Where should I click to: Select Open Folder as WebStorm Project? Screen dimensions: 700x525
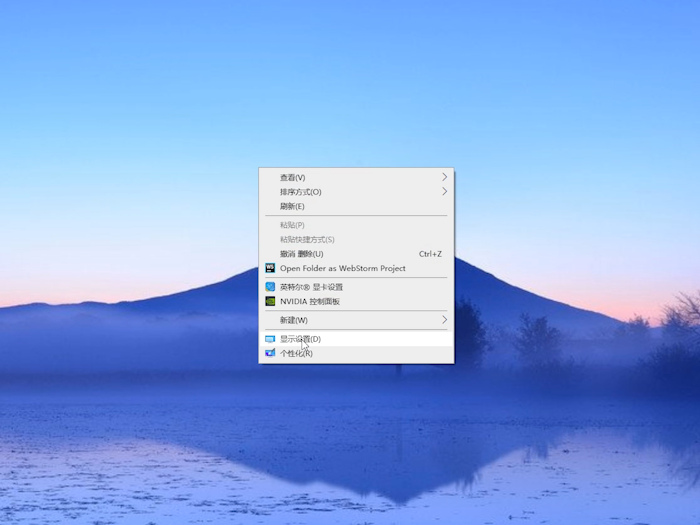point(342,268)
